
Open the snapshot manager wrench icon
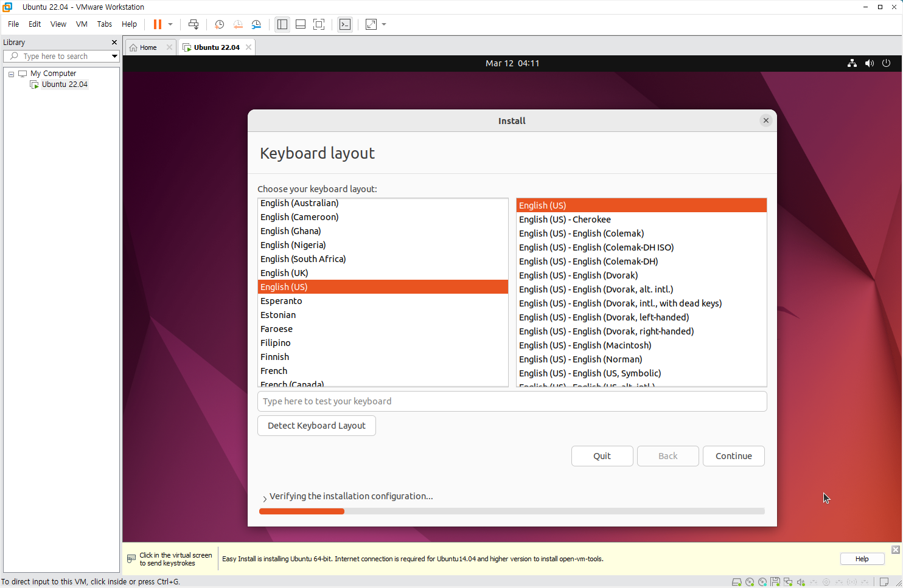point(256,24)
